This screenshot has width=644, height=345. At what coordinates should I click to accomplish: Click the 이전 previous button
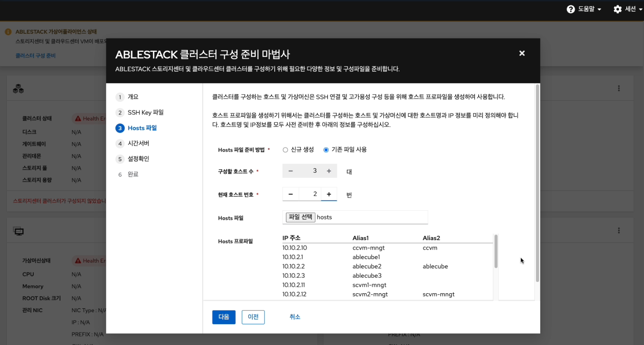[x=253, y=317]
